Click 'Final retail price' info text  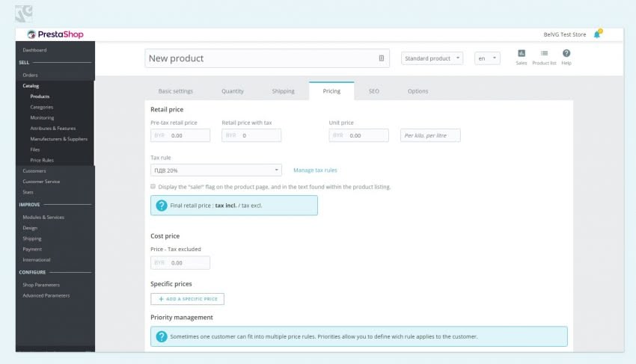pyautogui.click(x=216, y=206)
